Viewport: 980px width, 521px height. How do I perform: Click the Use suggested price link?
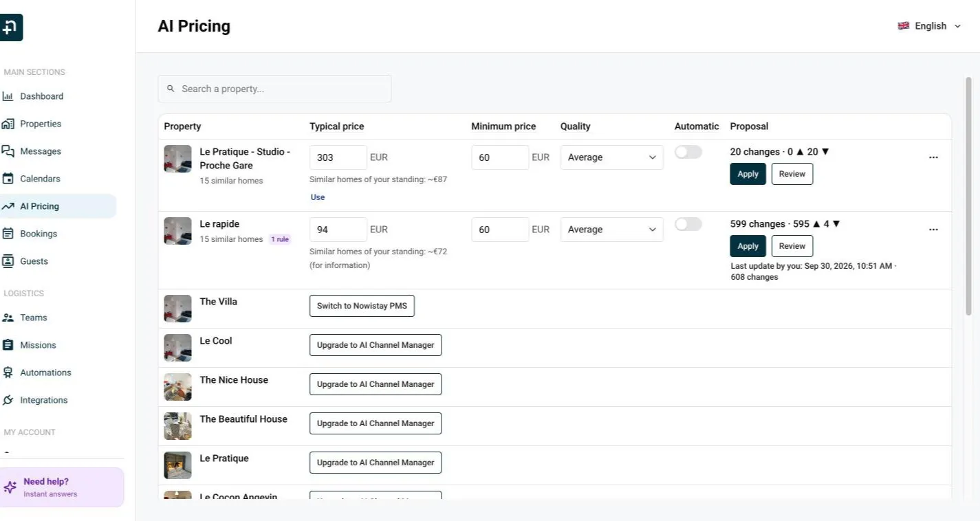(x=318, y=197)
